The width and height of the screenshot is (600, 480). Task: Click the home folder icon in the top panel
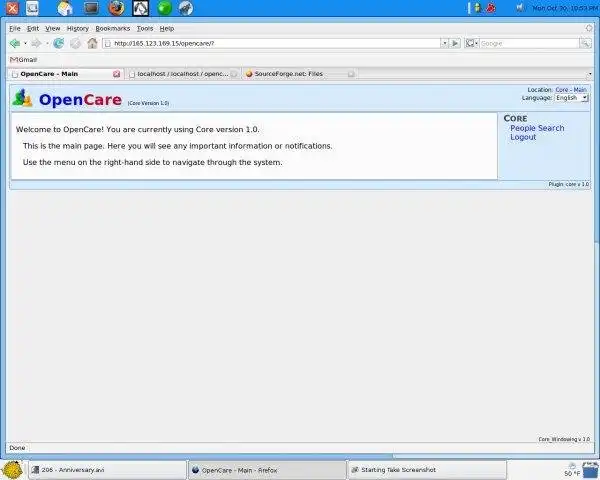click(x=65, y=8)
